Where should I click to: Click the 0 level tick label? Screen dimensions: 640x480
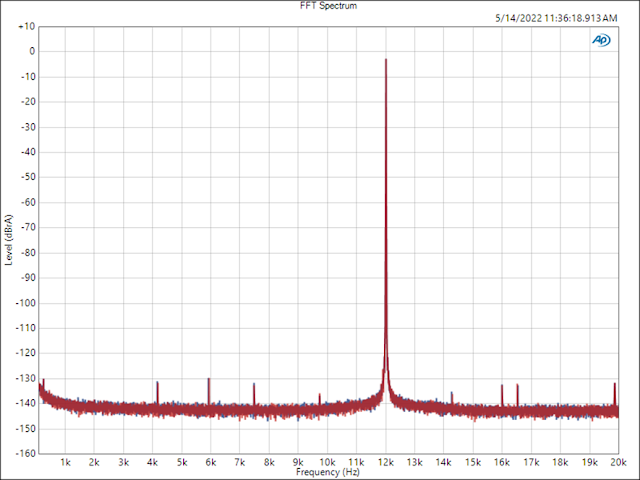click(x=32, y=51)
